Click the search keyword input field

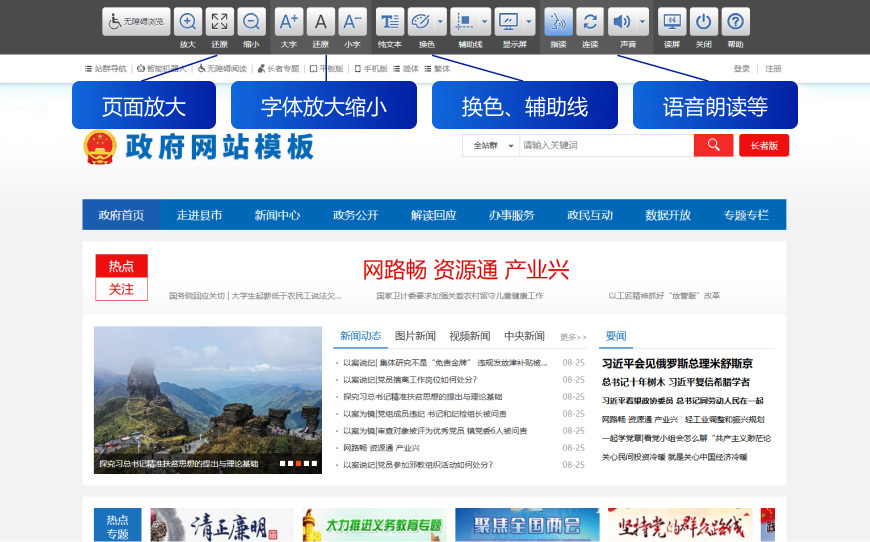[605, 145]
